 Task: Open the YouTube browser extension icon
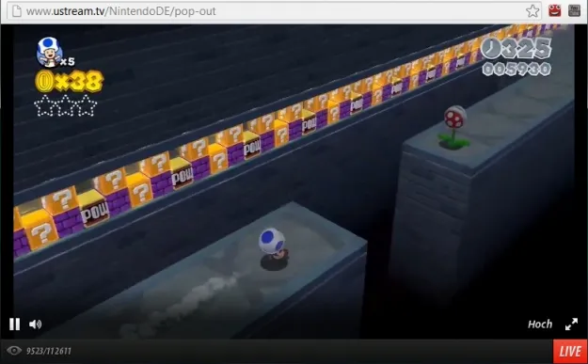(x=574, y=10)
